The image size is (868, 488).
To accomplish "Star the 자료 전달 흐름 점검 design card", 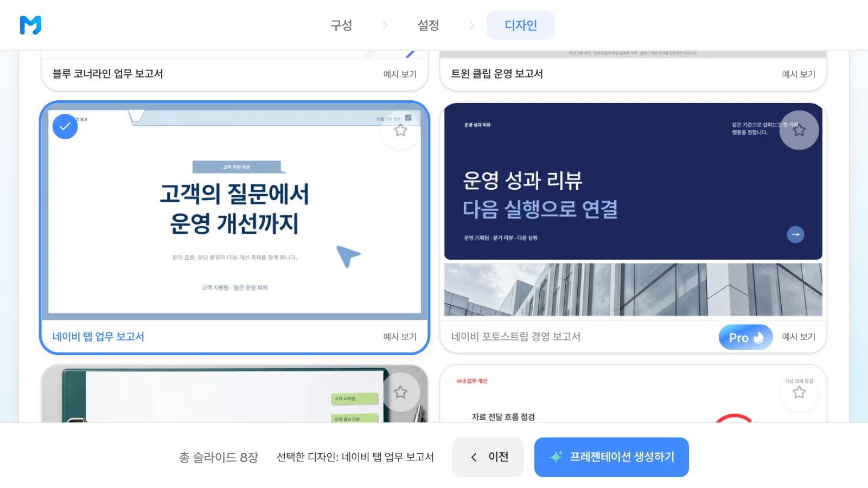I will 799,392.
